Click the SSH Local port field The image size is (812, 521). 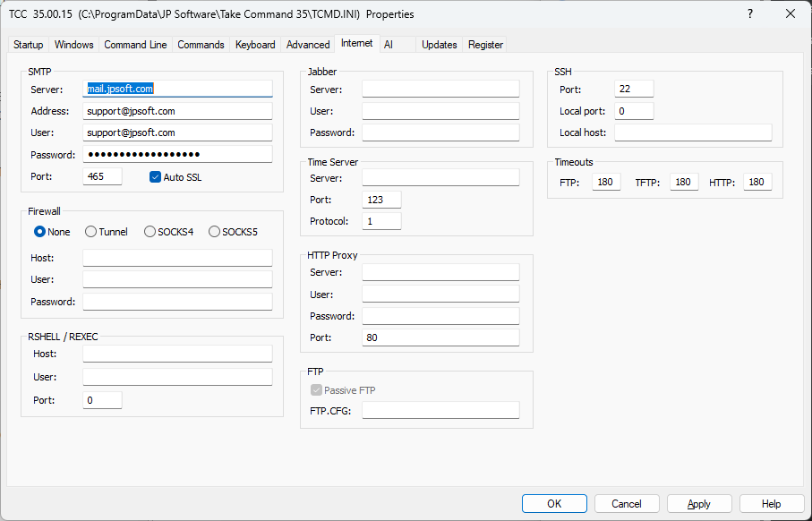coord(635,111)
